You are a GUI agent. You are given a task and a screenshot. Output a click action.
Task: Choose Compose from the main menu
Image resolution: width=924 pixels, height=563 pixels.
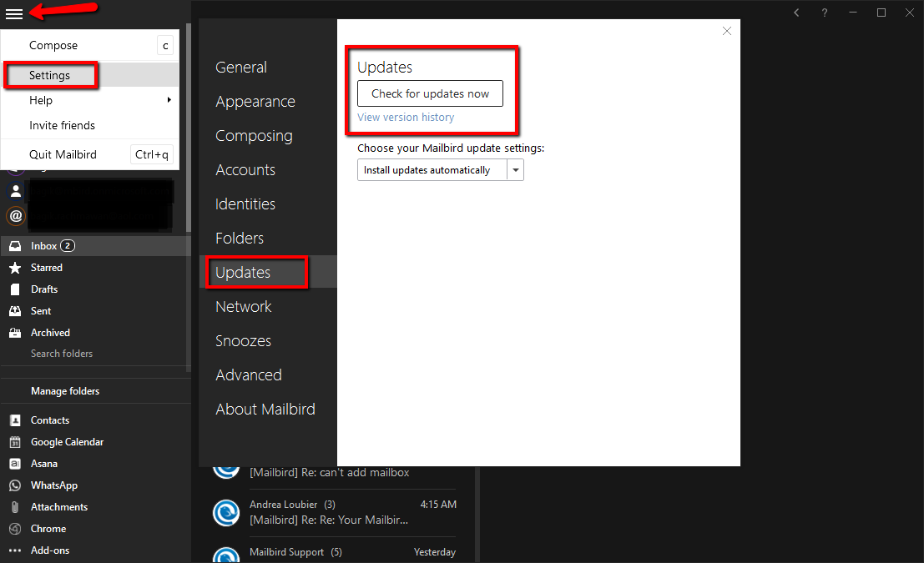coord(90,45)
